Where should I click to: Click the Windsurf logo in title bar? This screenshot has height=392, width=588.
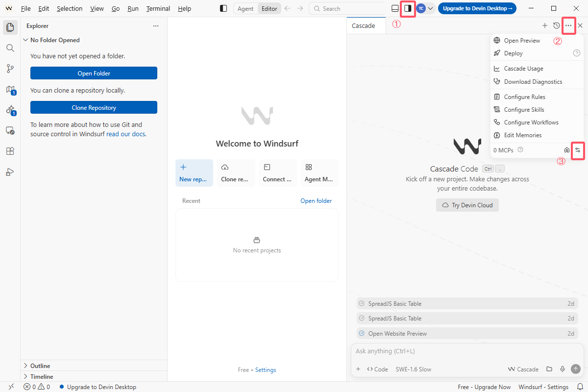(x=9, y=8)
